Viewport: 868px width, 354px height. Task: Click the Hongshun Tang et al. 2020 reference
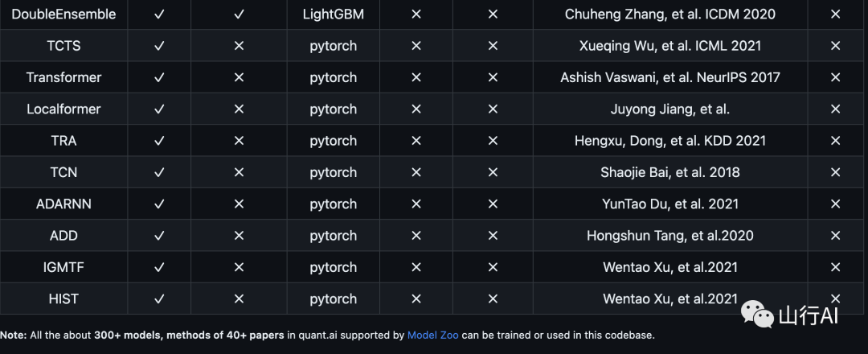669,236
